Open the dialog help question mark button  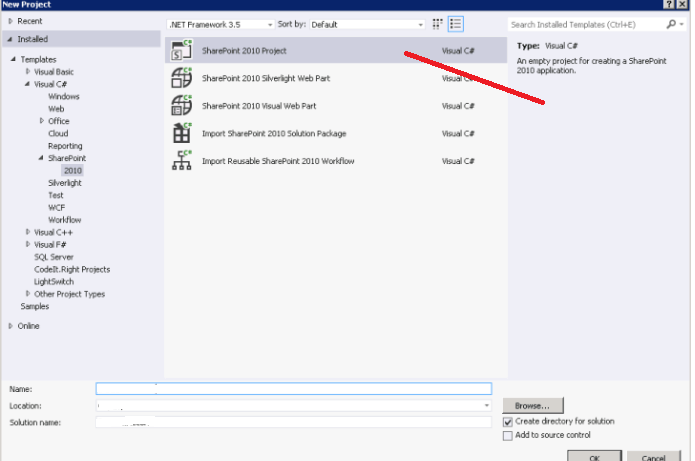[x=669, y=4]
